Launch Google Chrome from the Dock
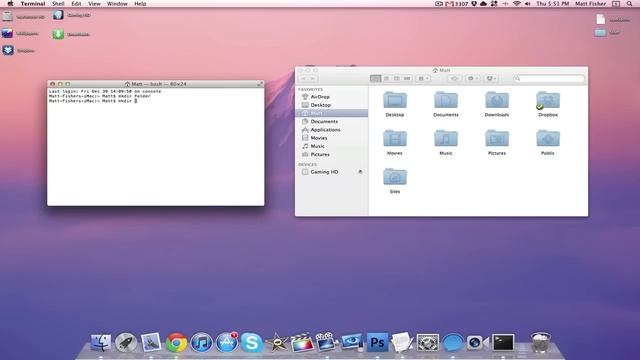640x360 pixels. [x=176, y=342]
